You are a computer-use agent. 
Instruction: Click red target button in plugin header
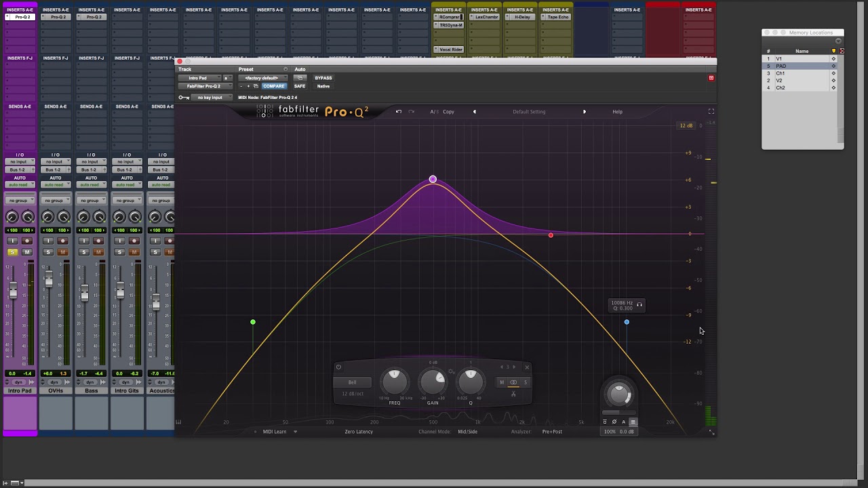pos(711,78)
